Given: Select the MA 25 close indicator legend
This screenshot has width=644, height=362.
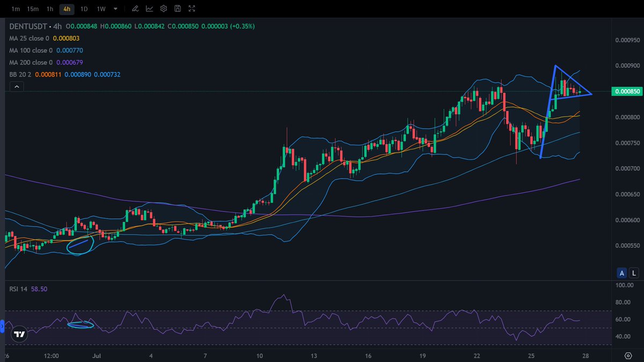Looking at the screenshot, I should (x=30, y=38).
